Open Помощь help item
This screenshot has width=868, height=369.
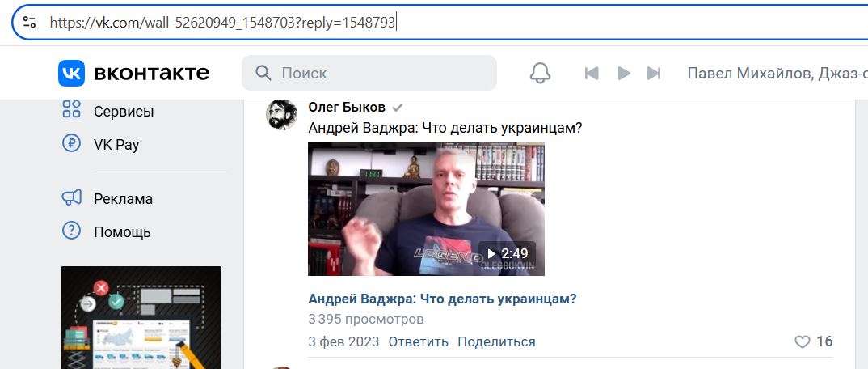(x=106, y=231)
